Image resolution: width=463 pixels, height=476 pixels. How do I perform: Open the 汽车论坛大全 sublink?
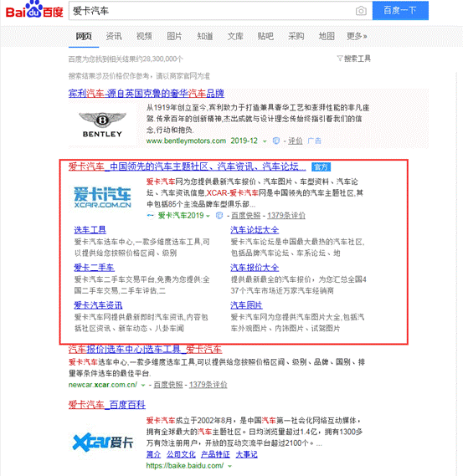pyautogui.click(x=255, y=230)
